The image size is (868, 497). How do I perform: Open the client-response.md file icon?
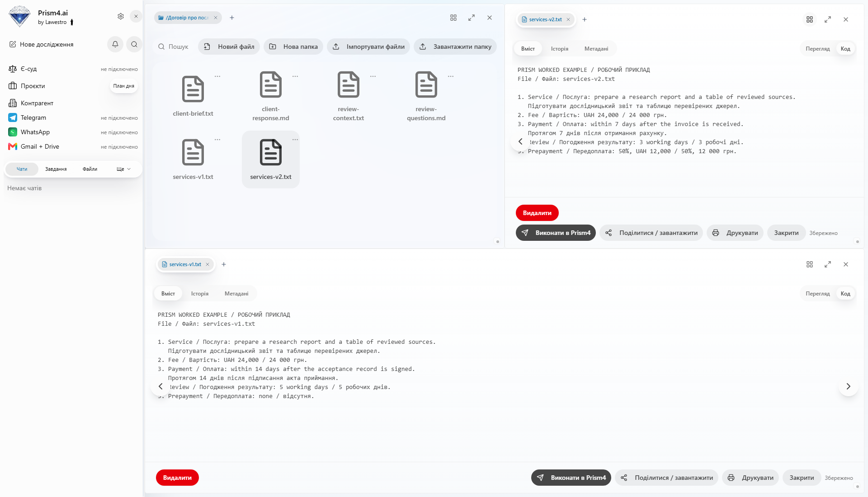(271, 84)
